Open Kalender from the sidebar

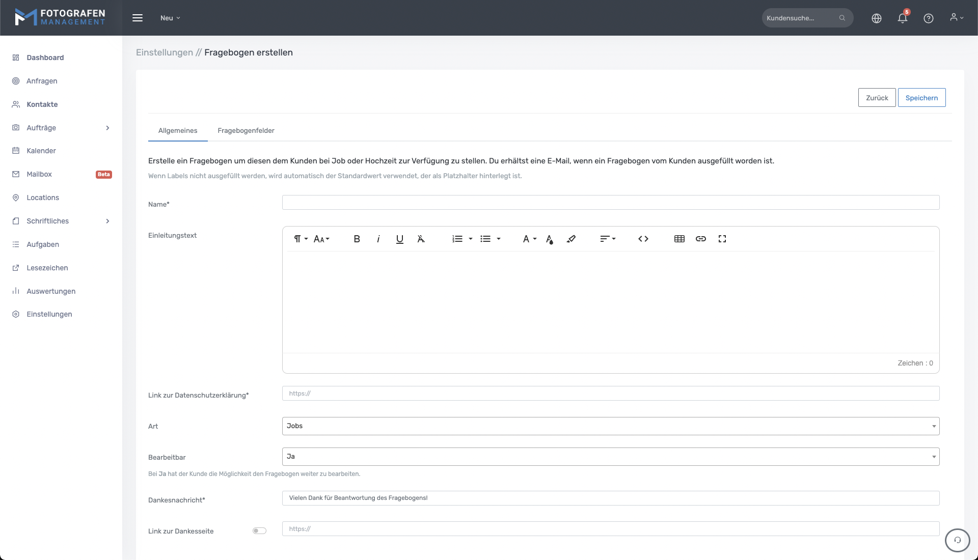pyautogui.click(x=41, y=151)
